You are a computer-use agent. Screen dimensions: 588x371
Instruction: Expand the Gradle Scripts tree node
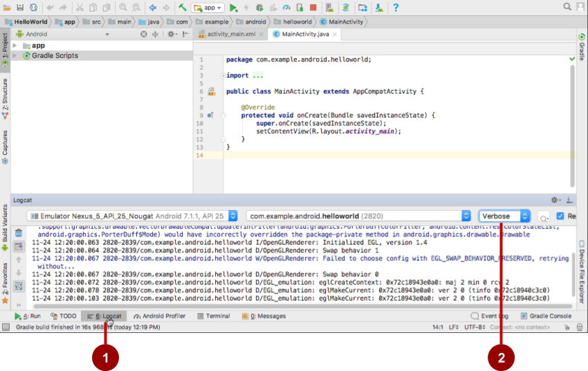15,55
